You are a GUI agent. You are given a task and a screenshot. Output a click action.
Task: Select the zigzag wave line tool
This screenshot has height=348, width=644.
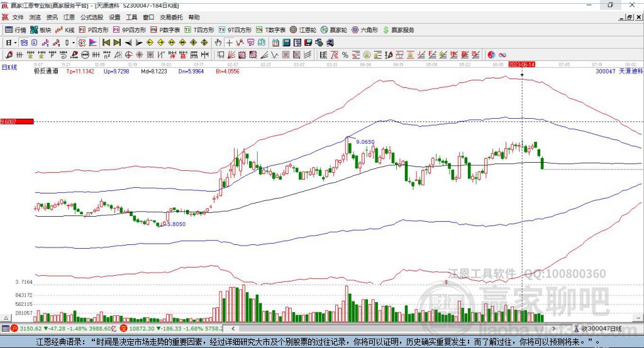tap(275, 55)
